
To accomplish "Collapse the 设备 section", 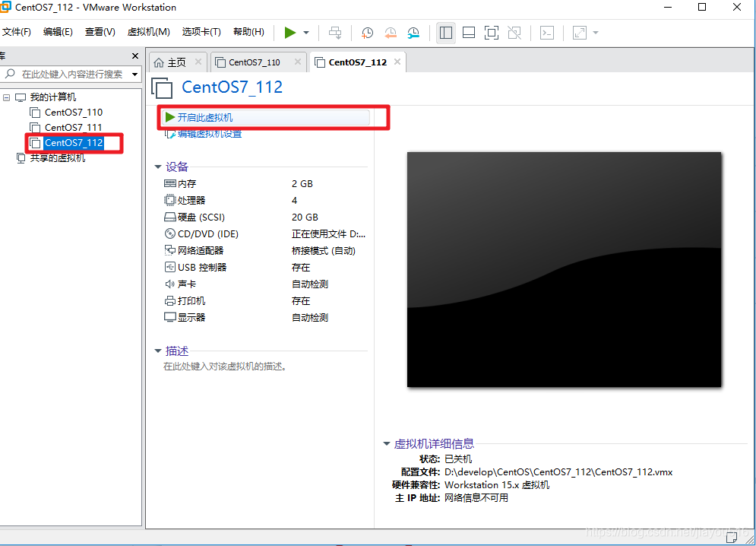I will [x=158, y=167].
